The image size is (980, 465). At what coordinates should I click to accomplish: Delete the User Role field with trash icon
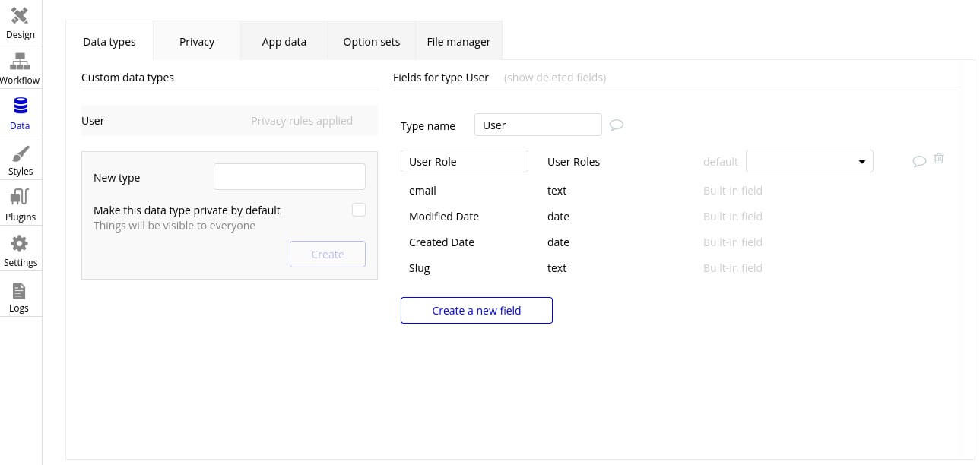(x=939, y=159)
